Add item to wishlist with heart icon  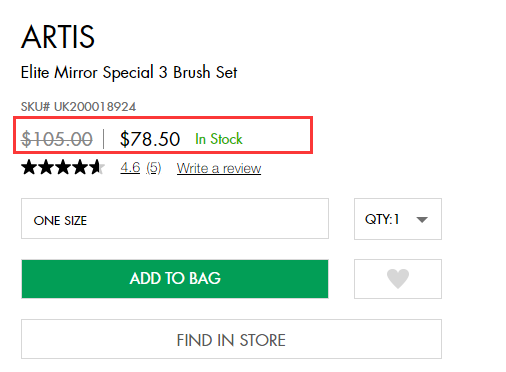398,279
